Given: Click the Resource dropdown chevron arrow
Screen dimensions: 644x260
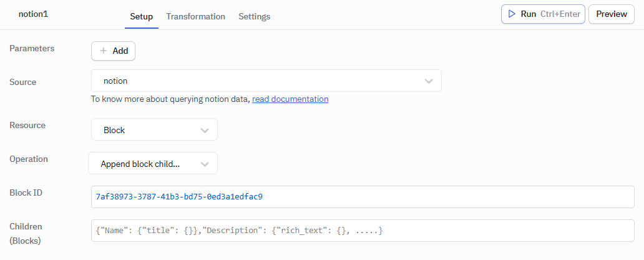Looking at the screenshot, I should 205,130.
